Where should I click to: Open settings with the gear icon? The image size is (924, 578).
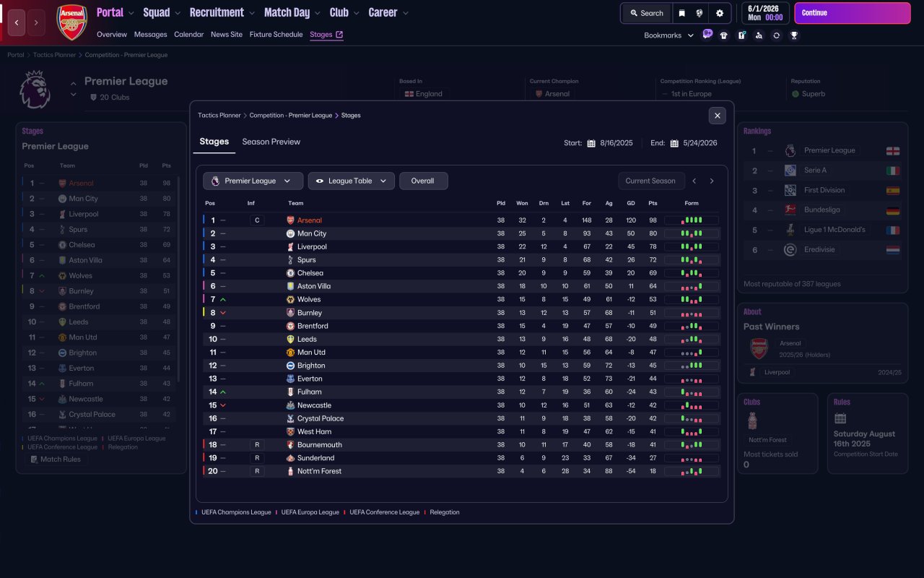pyautogui.click(x=720, y=13)
